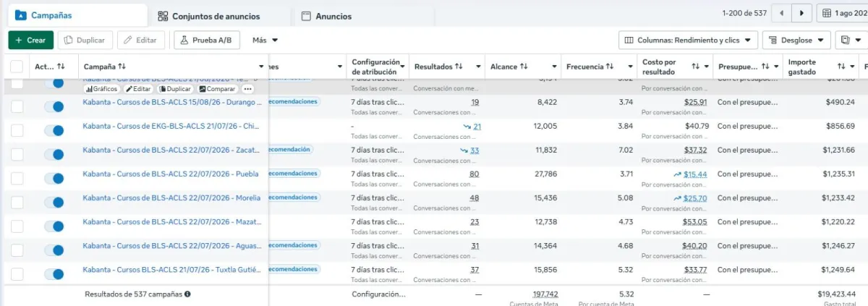Sort by Campaña column arrows
Viewport: 868px width, 306px height.
122,67
